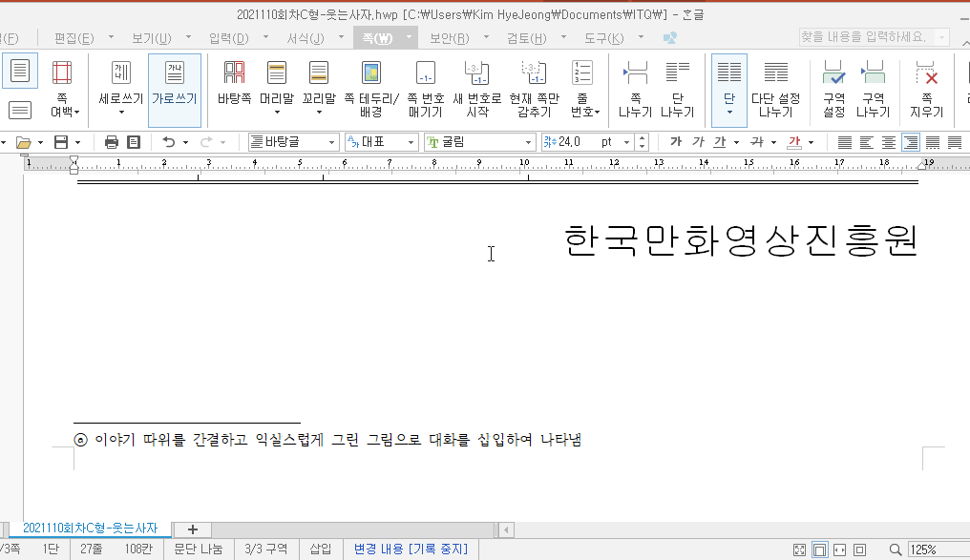Open the 쪽 여백 page margin tool
This screenshot has width=970, height=560.
[62, 90]
